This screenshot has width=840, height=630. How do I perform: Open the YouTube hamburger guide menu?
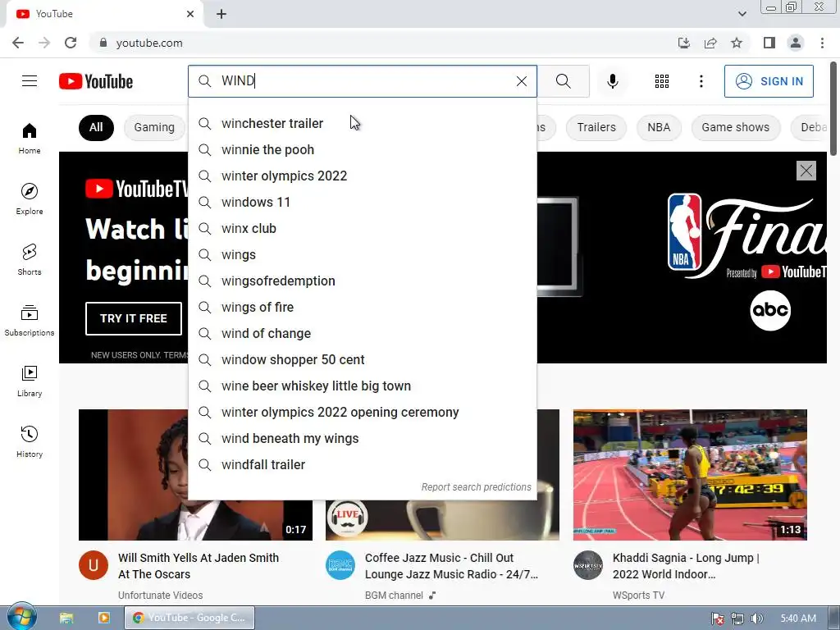[30, 81]
